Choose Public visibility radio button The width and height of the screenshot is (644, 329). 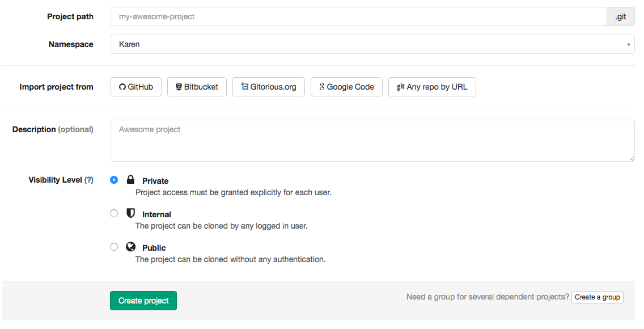[114, 247]
